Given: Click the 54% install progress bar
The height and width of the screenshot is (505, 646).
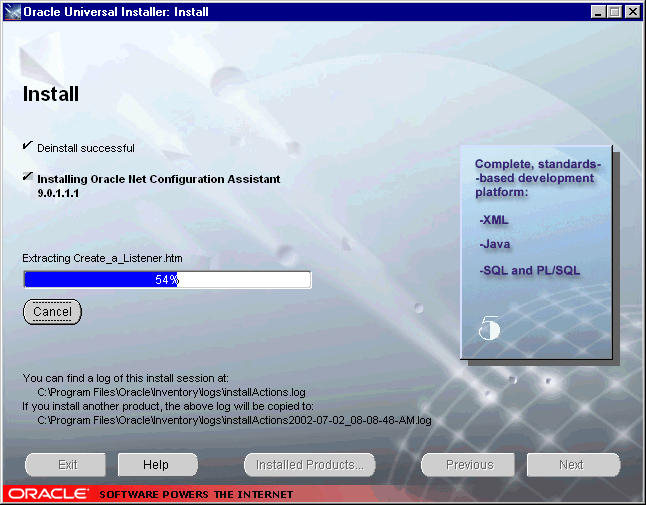Looking at the screenshot, I should point(167,280).
